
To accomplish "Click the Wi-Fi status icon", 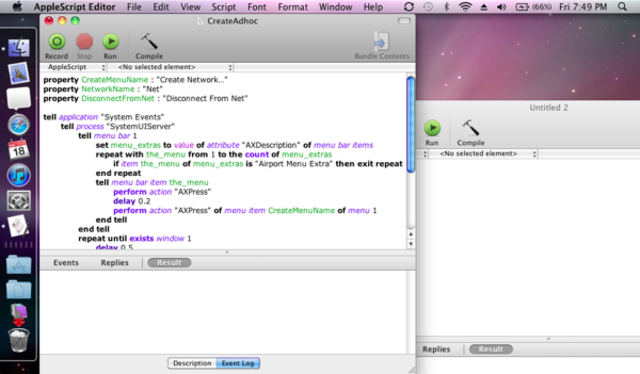I will (x=465, y=7).
